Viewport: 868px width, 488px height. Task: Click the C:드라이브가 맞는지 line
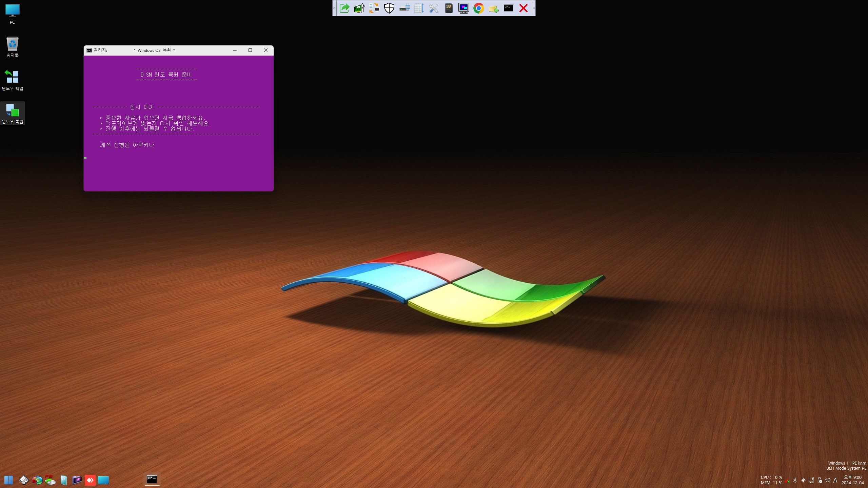click(x=156, y=123)
